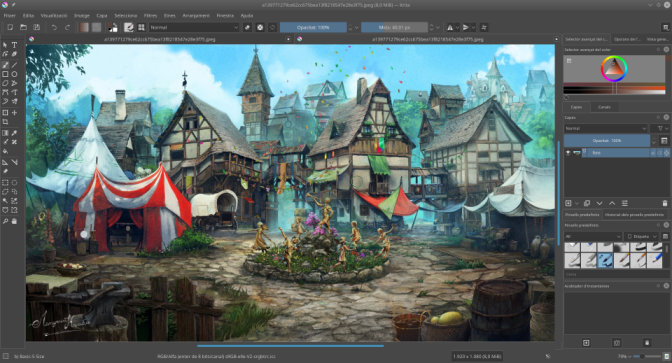Screen dimensions: 672x363
Task: Click the foreground/background color swatch in toolbar
Action: (113, 27)
